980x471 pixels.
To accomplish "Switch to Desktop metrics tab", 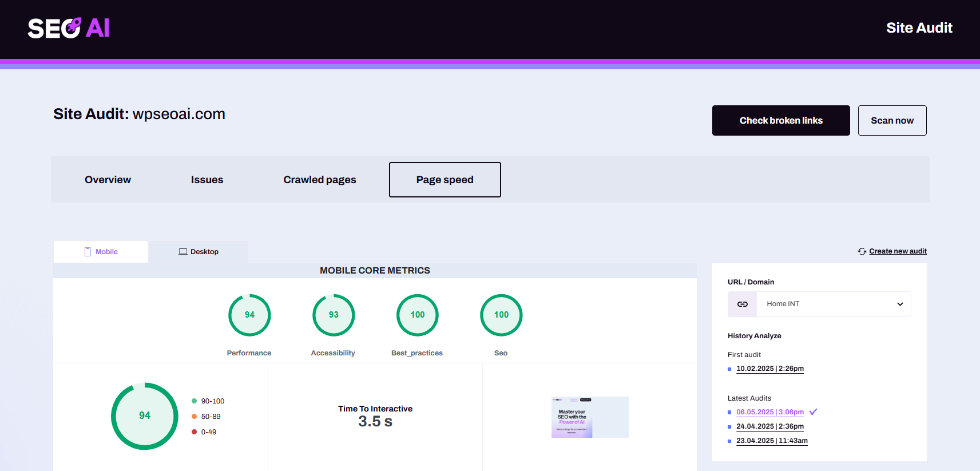I will click(x=199, y=252).
